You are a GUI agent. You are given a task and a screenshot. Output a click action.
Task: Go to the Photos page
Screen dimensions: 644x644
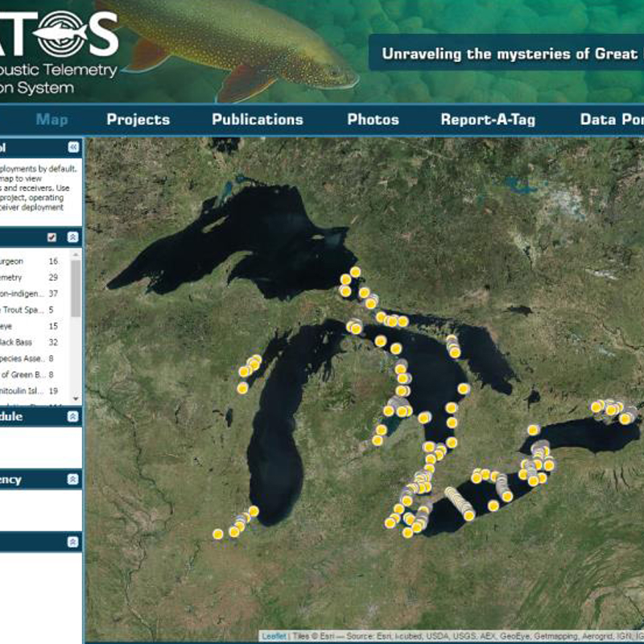click(373, 119)
